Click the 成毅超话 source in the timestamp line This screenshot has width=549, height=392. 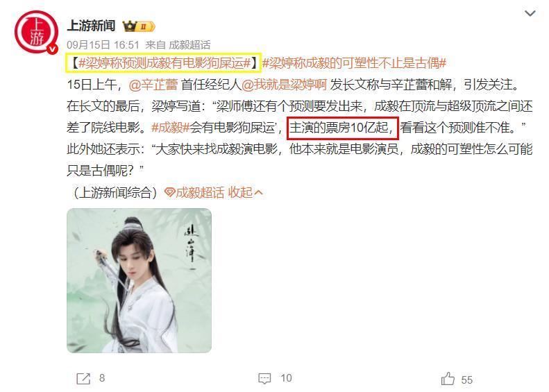point(189,45)
